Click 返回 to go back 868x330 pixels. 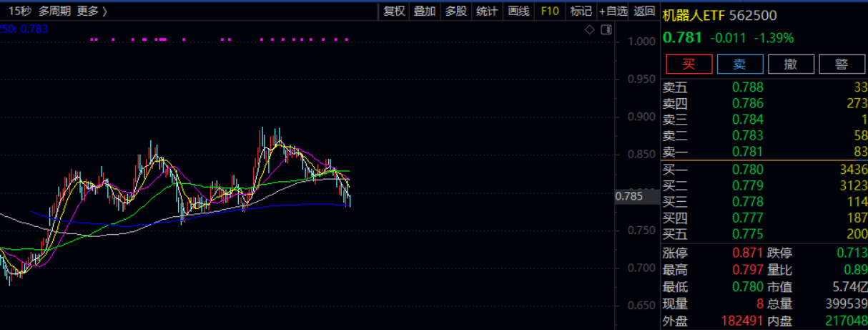coord(644,11)
